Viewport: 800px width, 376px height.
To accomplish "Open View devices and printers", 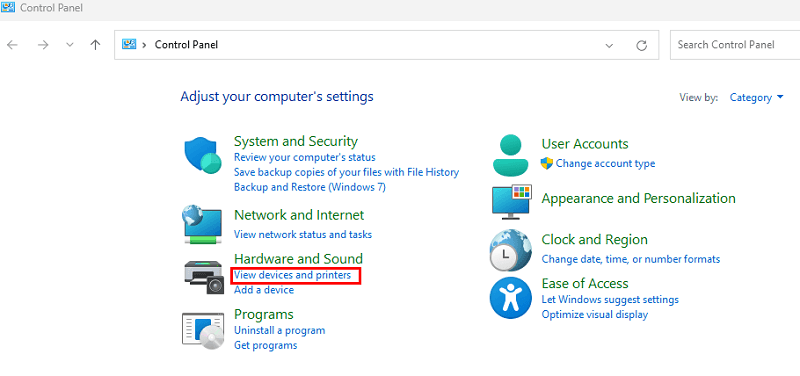I will point(292,275).
